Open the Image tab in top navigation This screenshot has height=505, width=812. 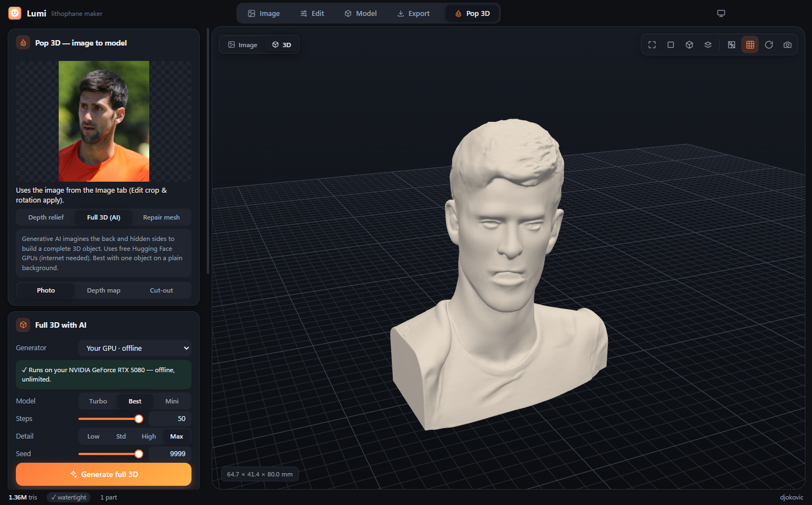click(x=263, y=13)
